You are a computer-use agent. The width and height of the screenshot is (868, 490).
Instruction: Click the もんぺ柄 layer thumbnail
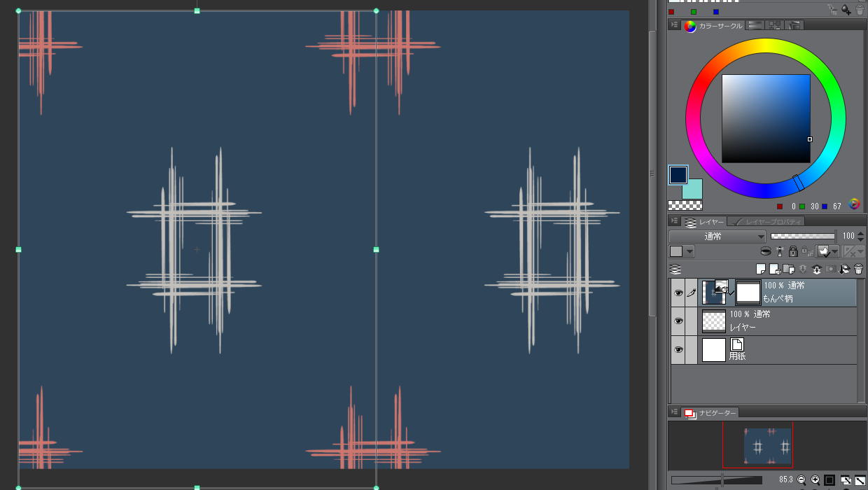click(713, 293)
